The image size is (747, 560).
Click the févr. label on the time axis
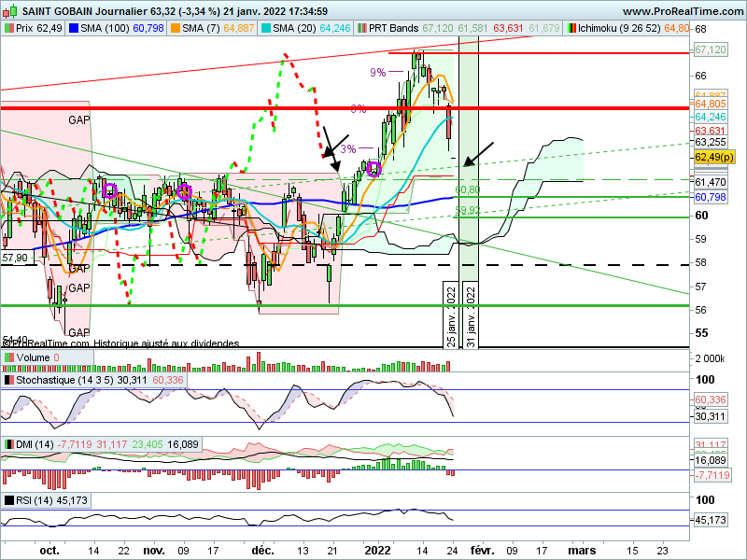pyautogui.click(x=482, y=551)
